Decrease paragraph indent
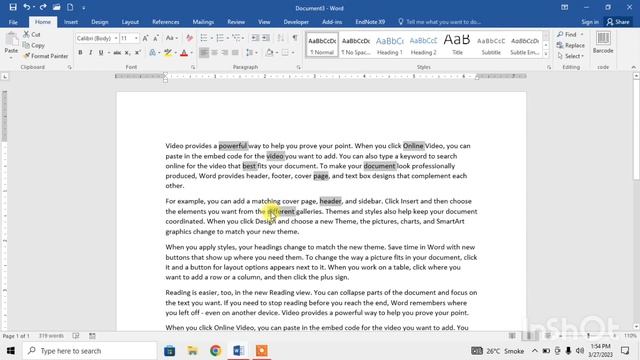The height and width of the screenshot is (360, 640). point(255,38)
